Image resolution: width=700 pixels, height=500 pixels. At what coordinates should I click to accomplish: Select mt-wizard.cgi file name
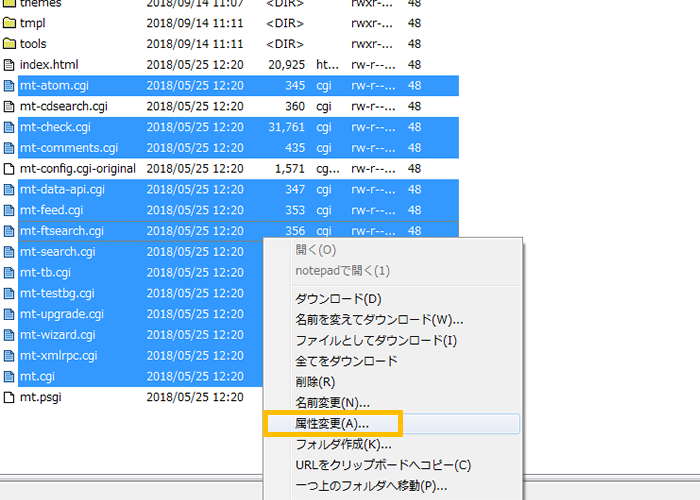tap(58, 335)
